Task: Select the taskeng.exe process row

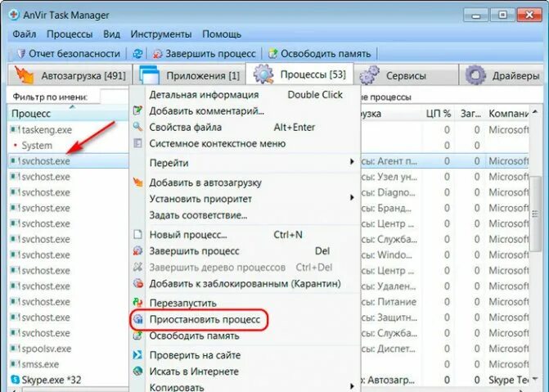Action: pos(68,129)
